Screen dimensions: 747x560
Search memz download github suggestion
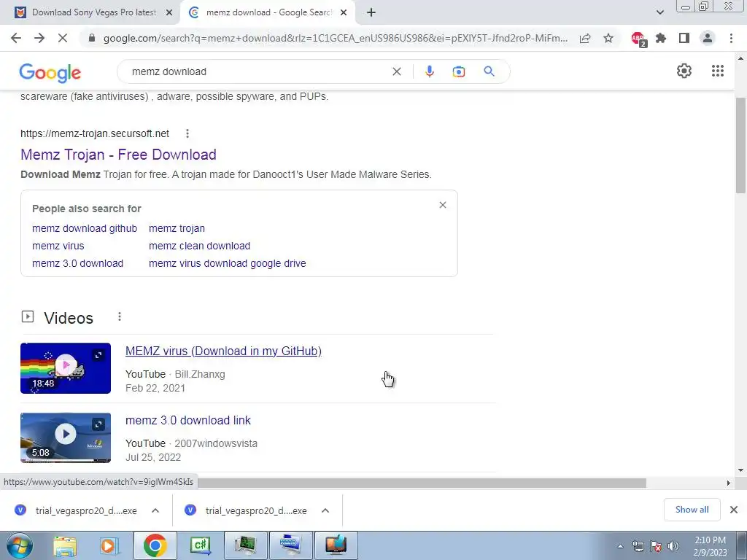point(85,228)
